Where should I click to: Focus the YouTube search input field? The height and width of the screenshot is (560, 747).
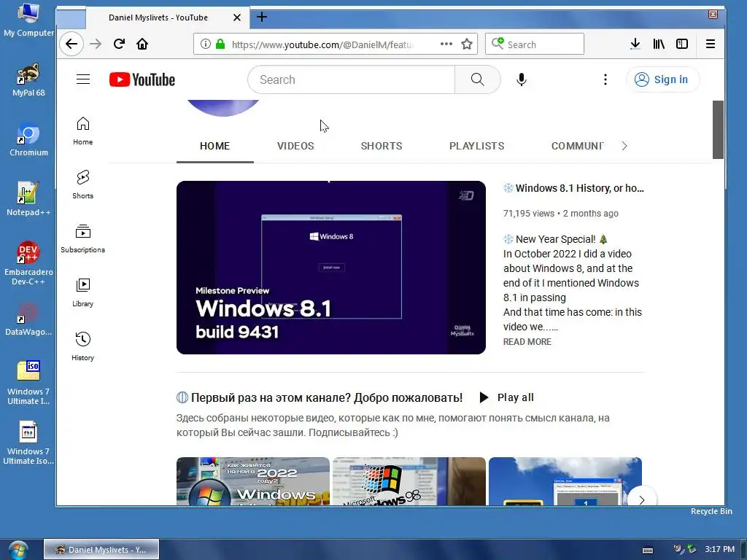coord(352,79)
